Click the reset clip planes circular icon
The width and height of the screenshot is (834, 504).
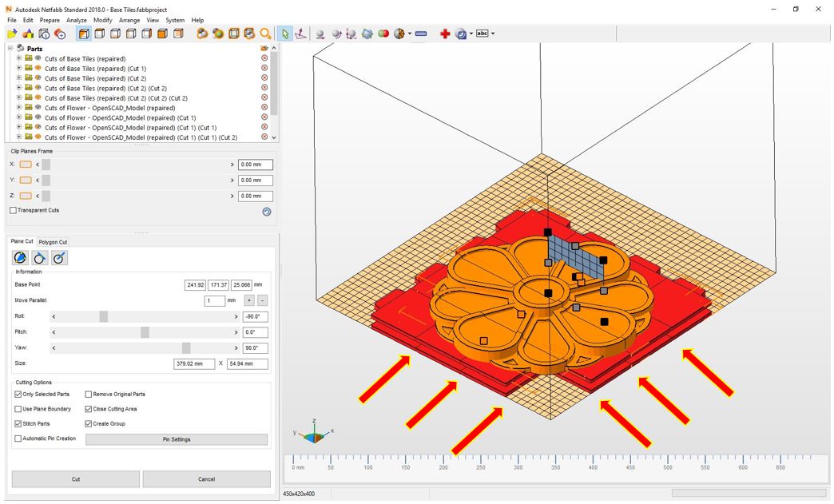(x=267, y=212)
